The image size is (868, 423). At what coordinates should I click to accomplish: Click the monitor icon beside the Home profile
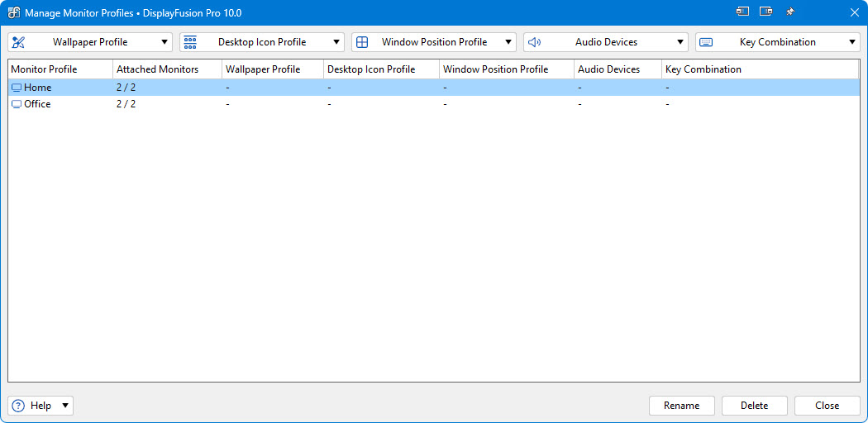pos(17,88)
